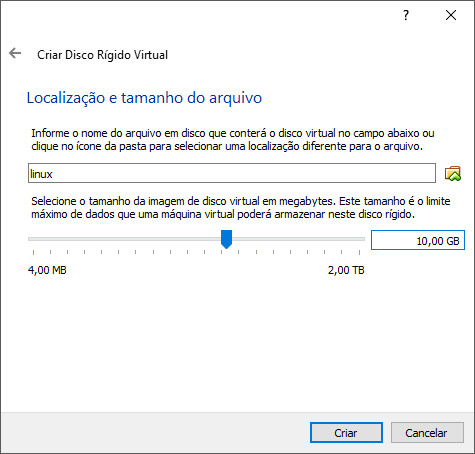Go back using the left arrow
The image size is (475, 454).
pyautogui.click(x=15, y=53)
